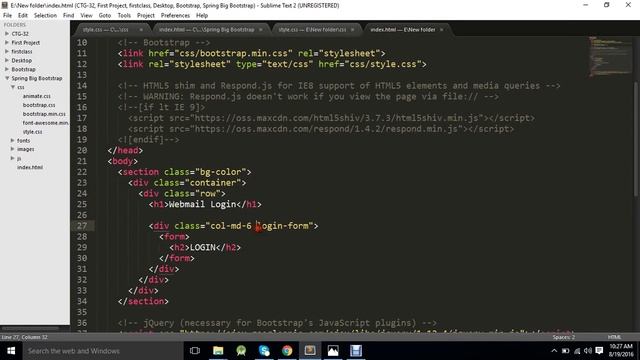
Task: Click line number 27 in gutter
Action: [x=82, y=226]
